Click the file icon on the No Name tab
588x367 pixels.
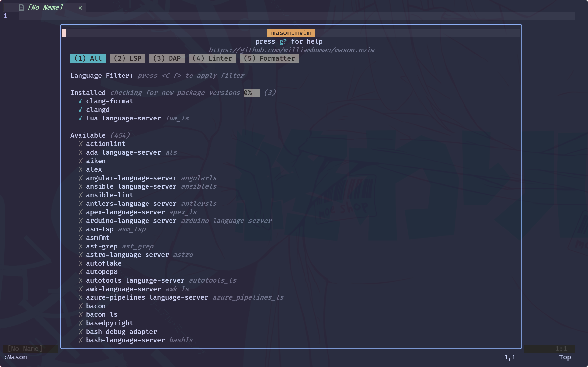(21, 7)
